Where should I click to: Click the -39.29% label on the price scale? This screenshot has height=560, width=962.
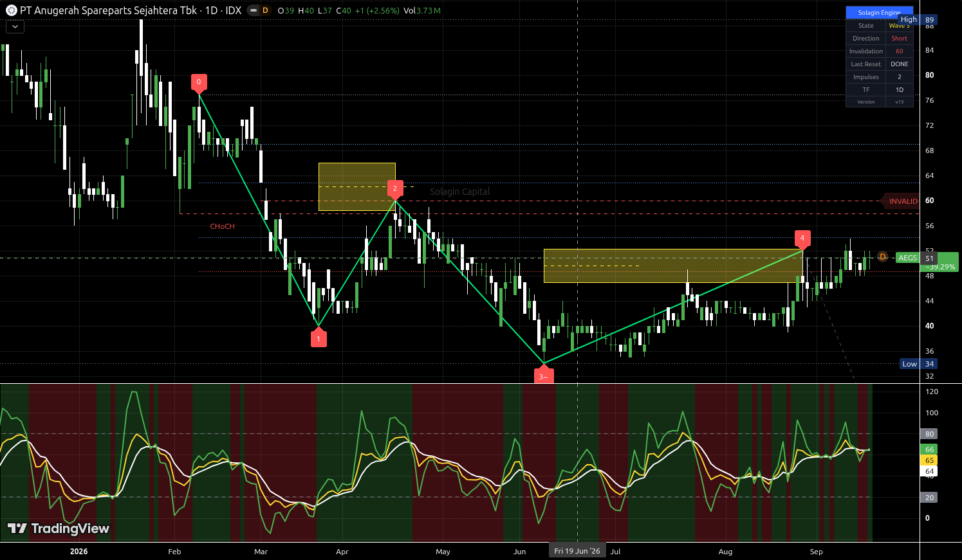941,267
